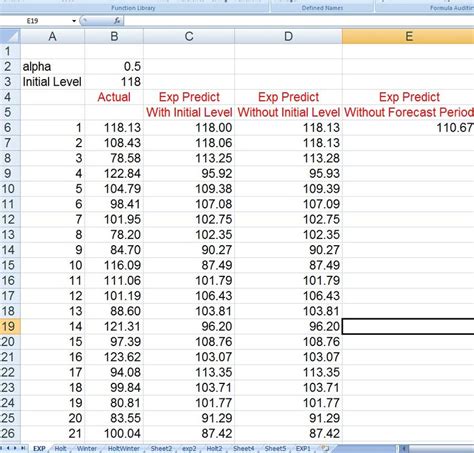
Task: Select highlighted row 19 header
Action: (10, 326)
